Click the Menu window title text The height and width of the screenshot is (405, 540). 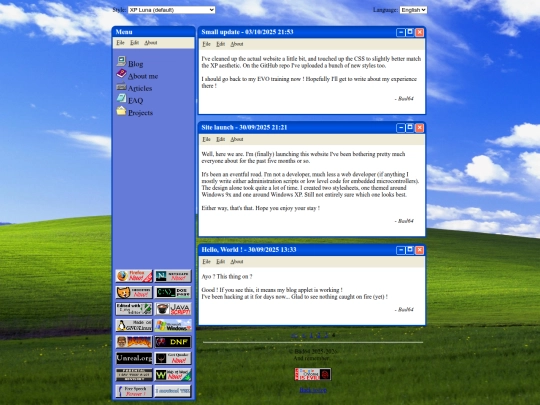click(124, 32)
